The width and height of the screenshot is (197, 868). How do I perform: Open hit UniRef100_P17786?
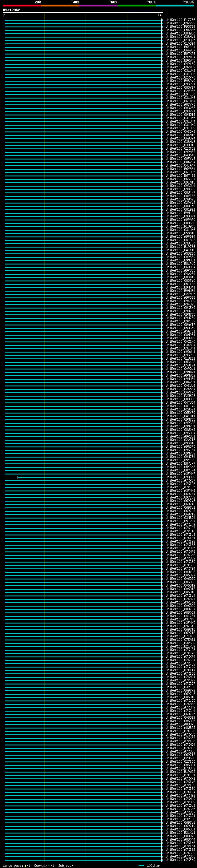click(x=180, y=20)
